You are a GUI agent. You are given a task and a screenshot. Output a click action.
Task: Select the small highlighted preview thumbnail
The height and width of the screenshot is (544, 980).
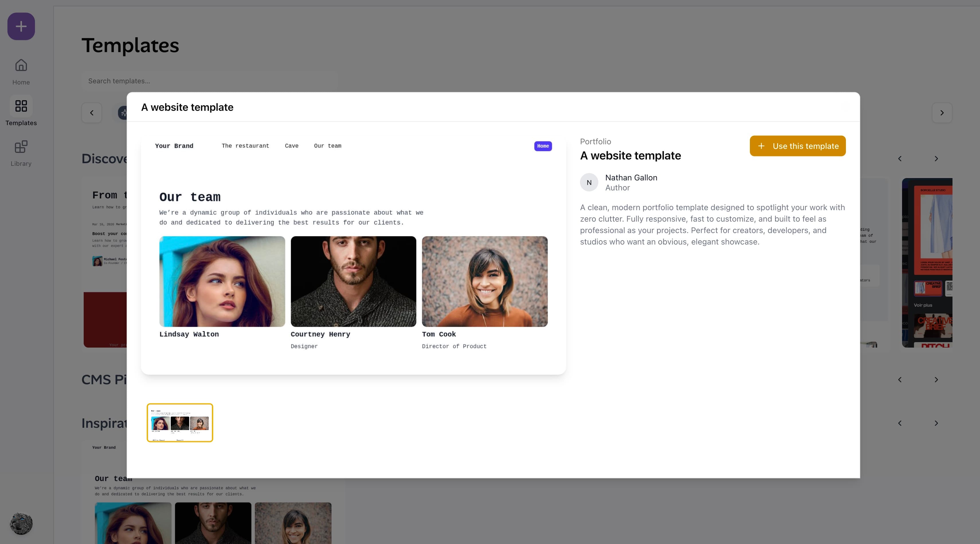coord(180,423)
